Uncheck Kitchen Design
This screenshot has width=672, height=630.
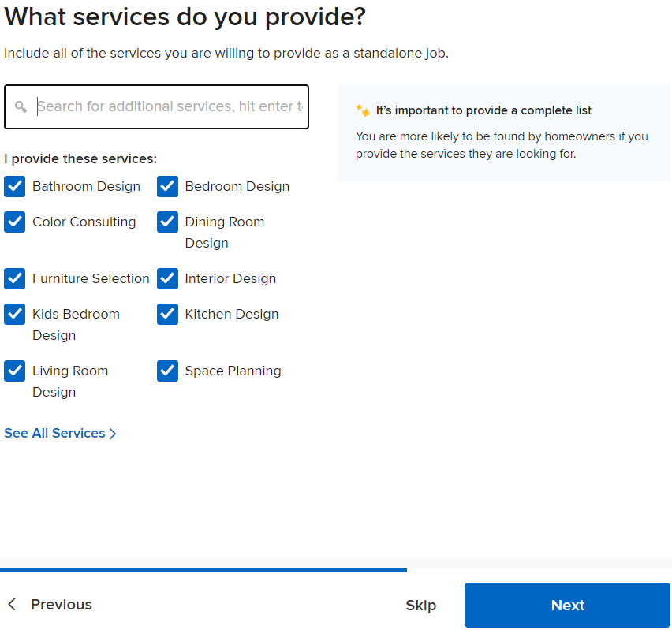click(x=167, y=314)
